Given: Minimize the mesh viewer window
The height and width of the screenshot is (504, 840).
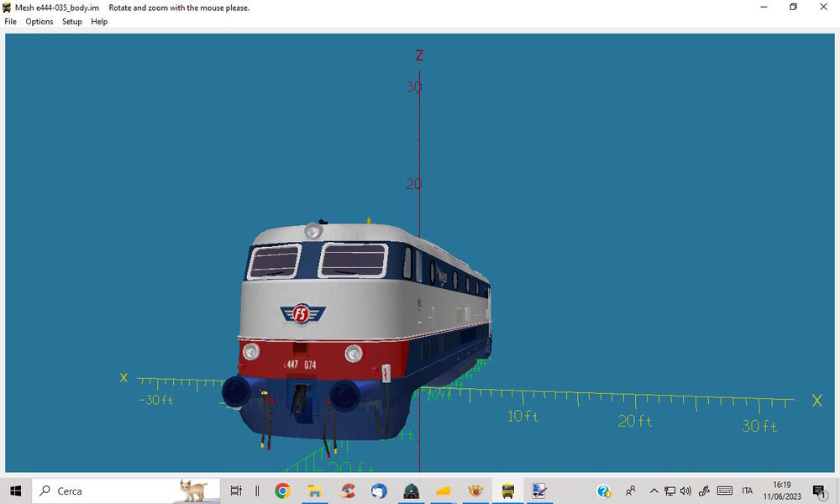Looking at the screenshot, I should (764, 7).
